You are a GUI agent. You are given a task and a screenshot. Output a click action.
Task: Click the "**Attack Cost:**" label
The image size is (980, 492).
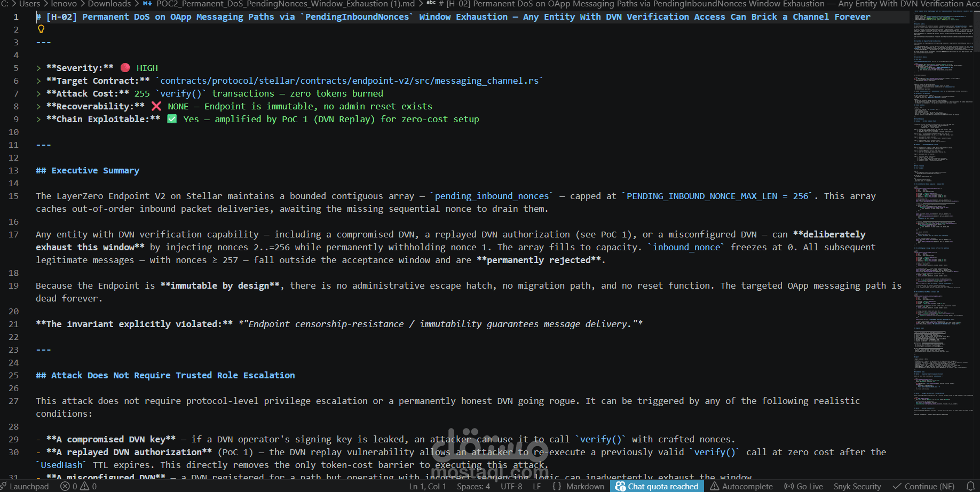pos(88,93)
